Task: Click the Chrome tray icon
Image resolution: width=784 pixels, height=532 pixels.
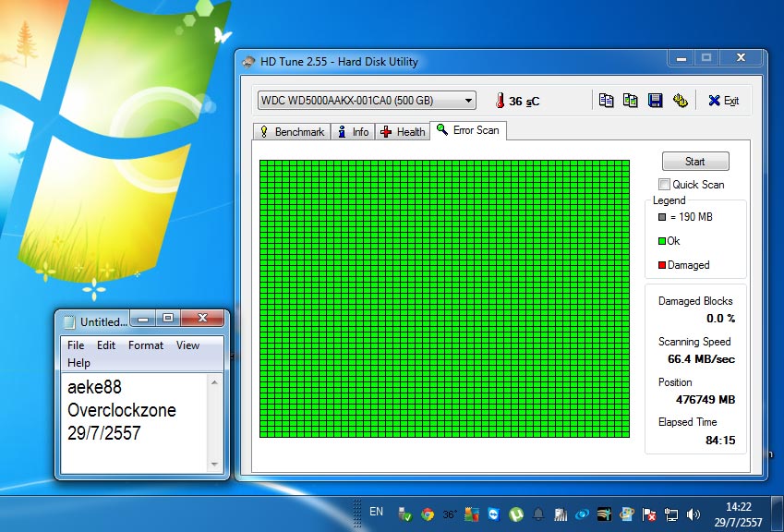Action: pos(428,514)
